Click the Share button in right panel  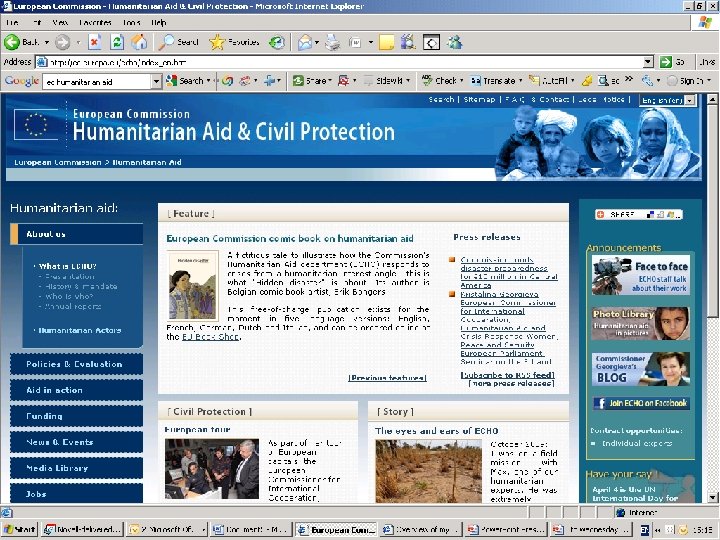point(639,214)
